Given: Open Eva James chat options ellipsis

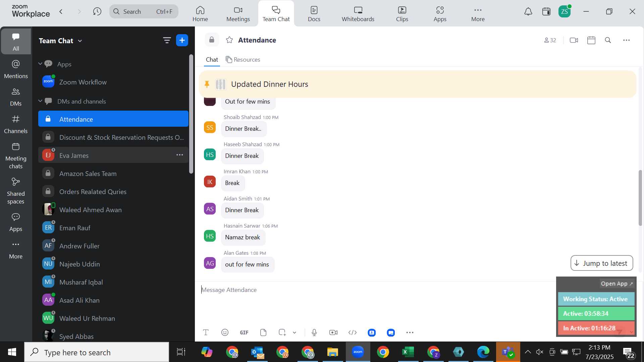Looking at the screenshot, I should [180, 155].
